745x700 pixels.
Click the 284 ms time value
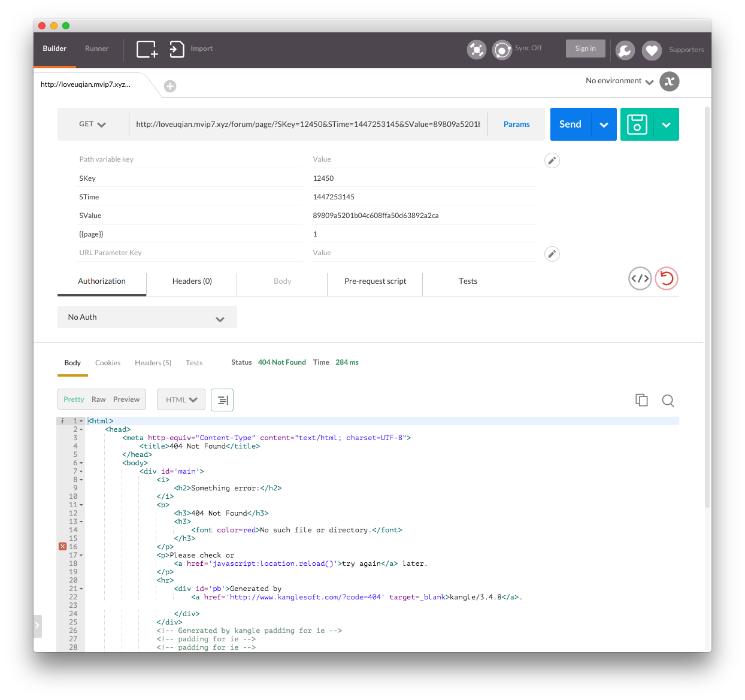pyautogui.click(x=347, y=363)
